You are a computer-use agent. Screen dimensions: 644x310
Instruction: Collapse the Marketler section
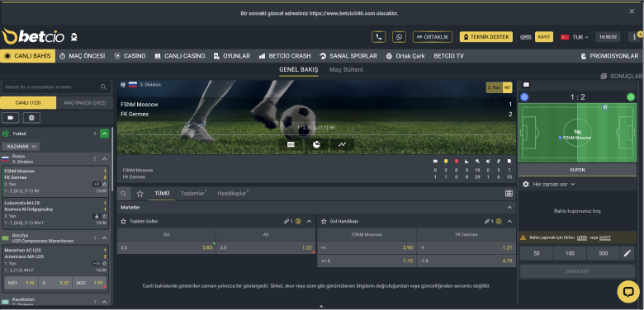point(509,208)
